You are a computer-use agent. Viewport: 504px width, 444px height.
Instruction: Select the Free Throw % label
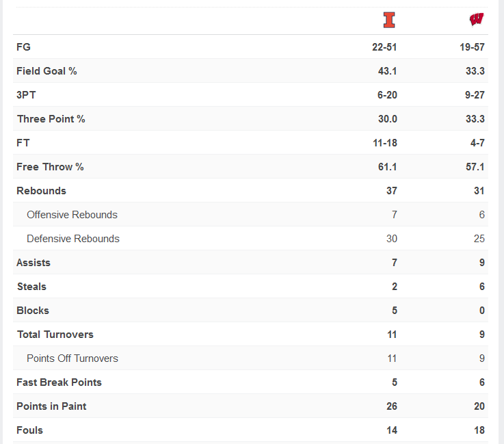click(50, 167)
